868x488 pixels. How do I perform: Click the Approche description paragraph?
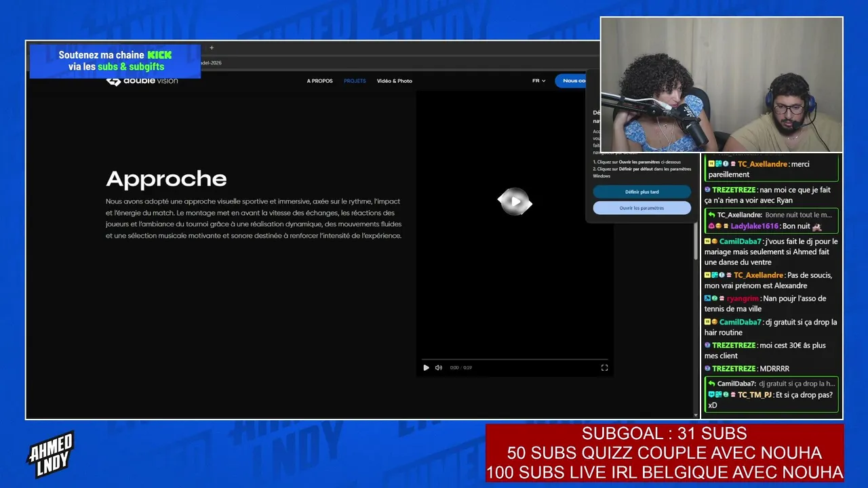pyautogui.click(x=254, y=218)
